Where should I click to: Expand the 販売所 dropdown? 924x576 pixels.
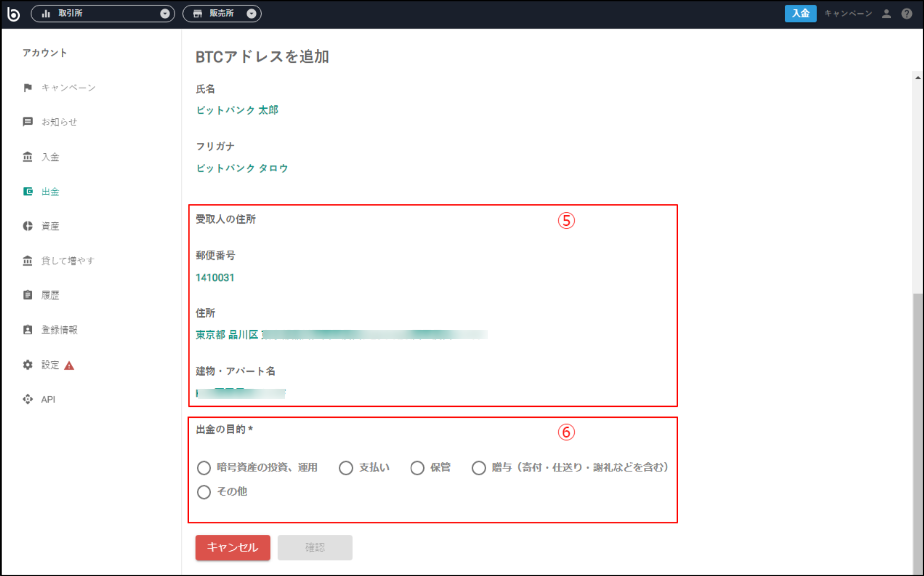point(252,14)
